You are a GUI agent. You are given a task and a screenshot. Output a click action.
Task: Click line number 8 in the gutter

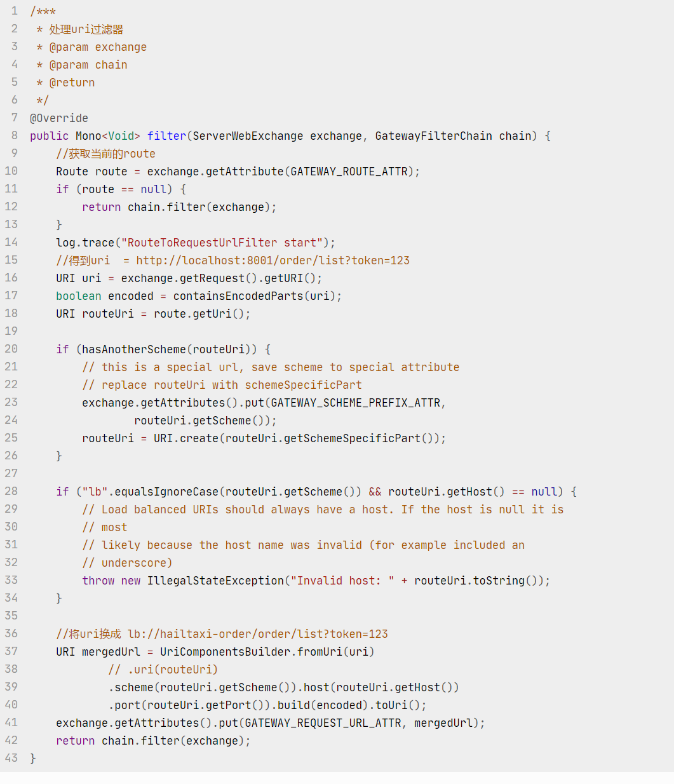click(15, 135)
